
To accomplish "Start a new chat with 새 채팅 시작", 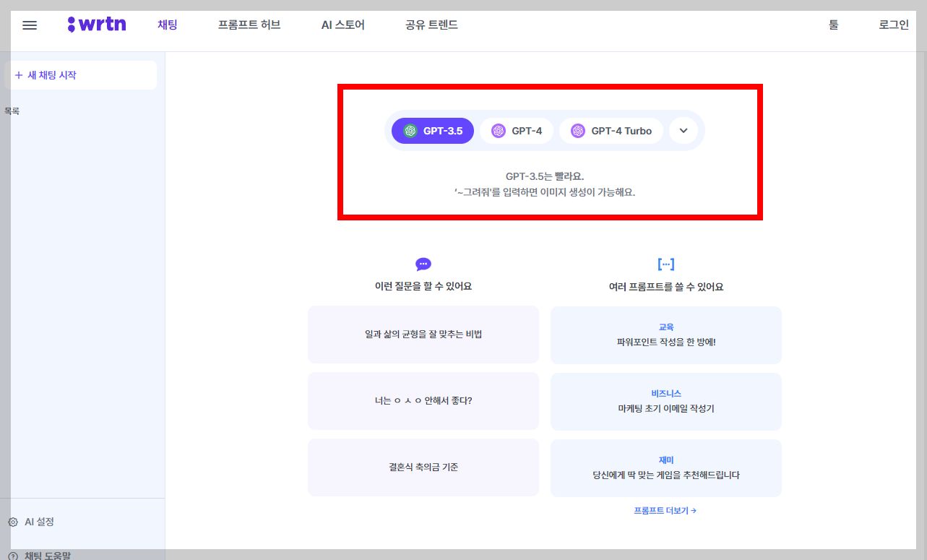I will pos(80,75).
